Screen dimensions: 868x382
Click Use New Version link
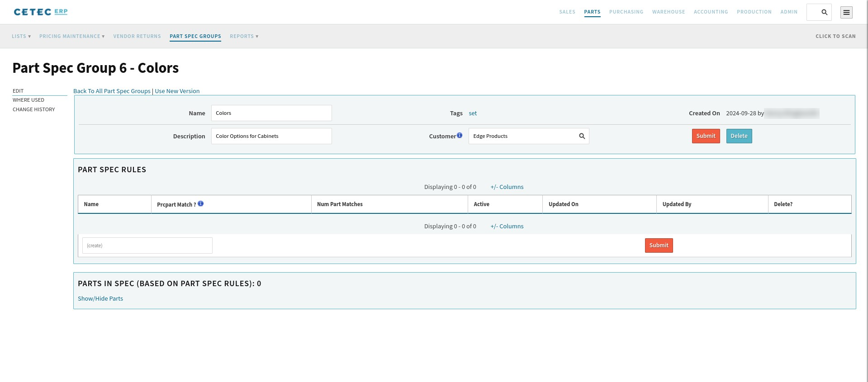tap(177, 91)
